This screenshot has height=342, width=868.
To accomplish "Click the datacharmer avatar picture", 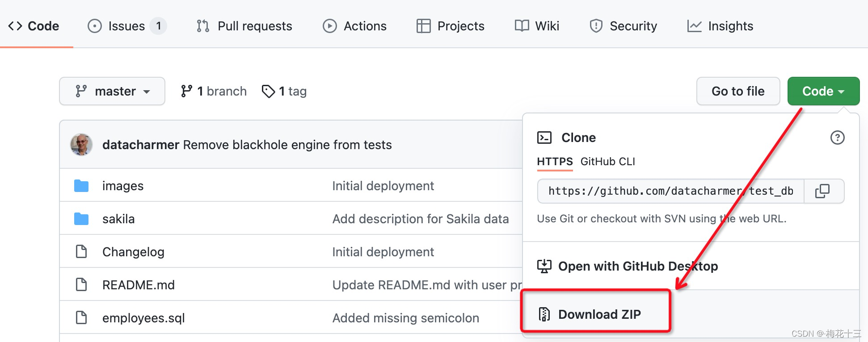I will pos(81,145).
